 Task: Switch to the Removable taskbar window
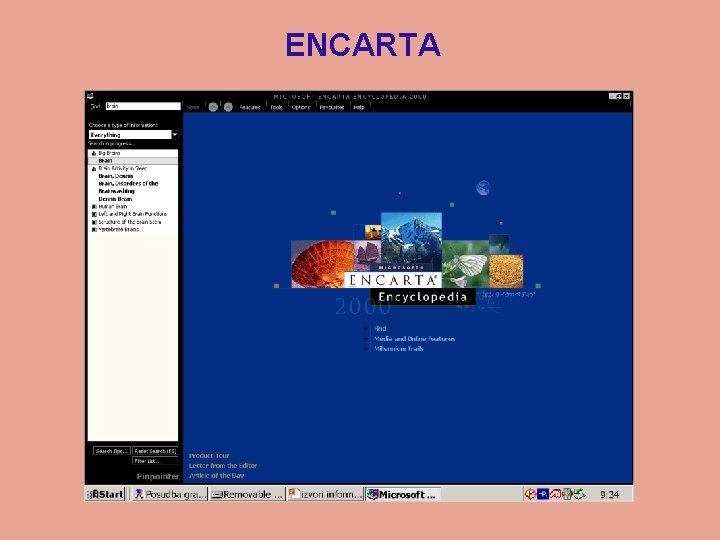tap(248, 494)
